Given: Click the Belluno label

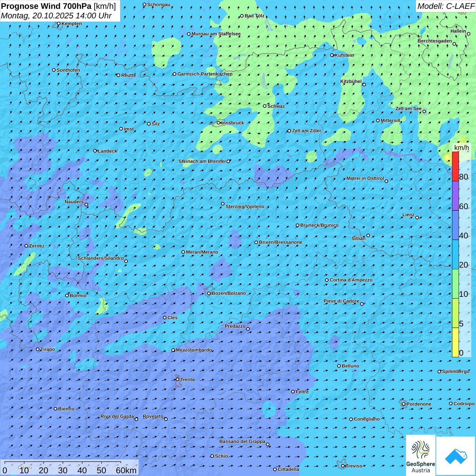Looking at the screenshot, I should point(351,366).
